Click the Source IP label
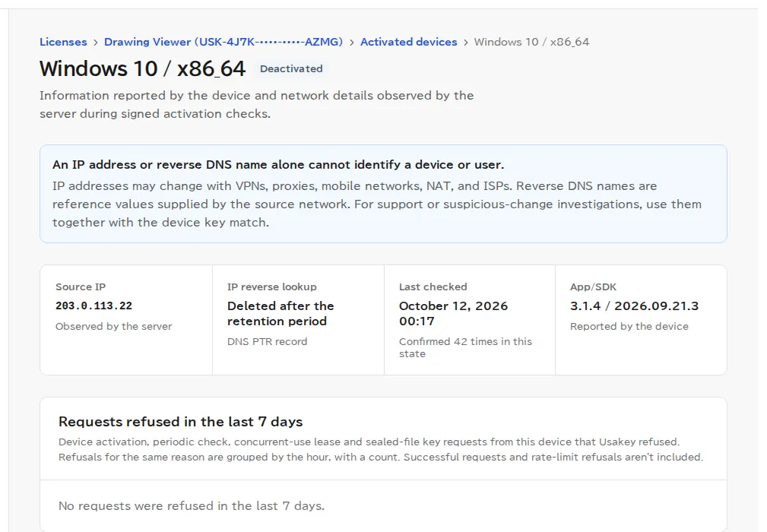The height and width of the screenshot is (532, 767). click(x=81, y=287)
